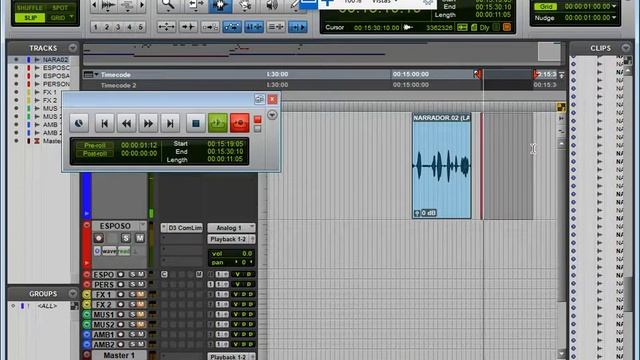Open CLIPS list popup menu
The width and height of the screenshot is (640, 360).
click(626, 48)
